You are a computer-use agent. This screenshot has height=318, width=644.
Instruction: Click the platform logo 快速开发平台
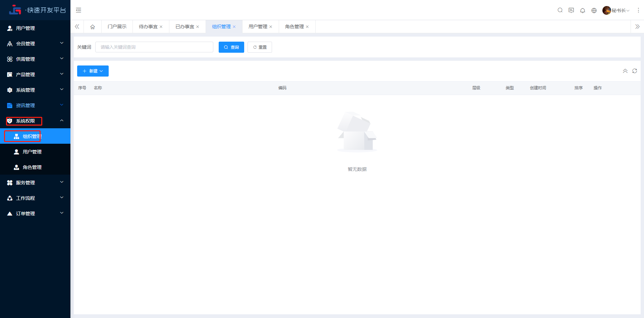[x=38, y=10]
